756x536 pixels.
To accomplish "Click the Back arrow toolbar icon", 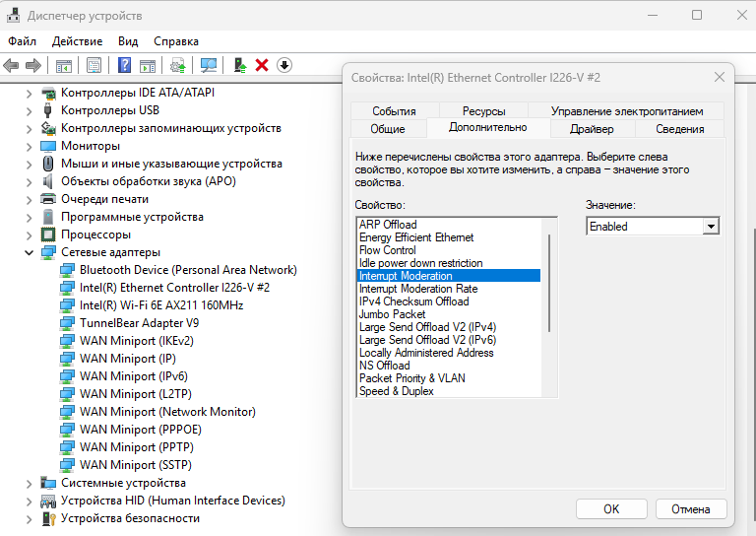I will click(11, 65).
